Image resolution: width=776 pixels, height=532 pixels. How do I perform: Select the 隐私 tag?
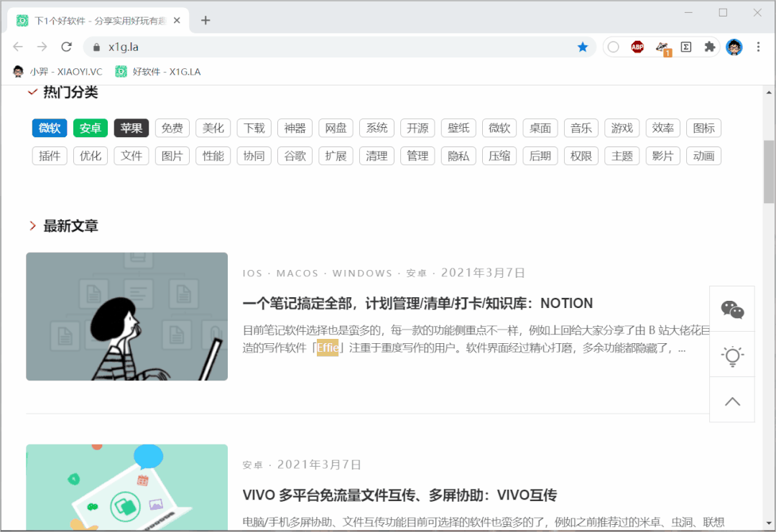[x=458, y=156]
